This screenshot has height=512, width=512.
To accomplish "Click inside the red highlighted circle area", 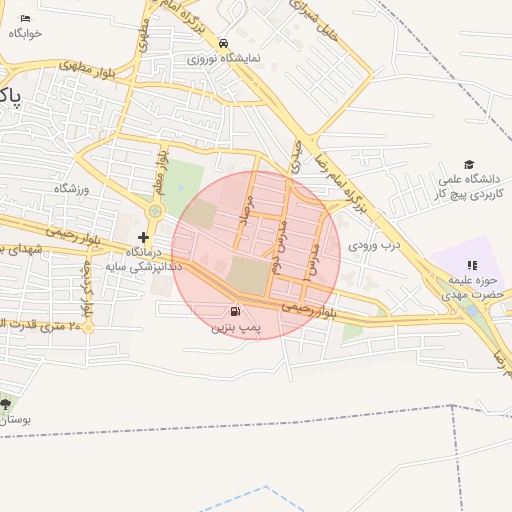I will point(256,256).
